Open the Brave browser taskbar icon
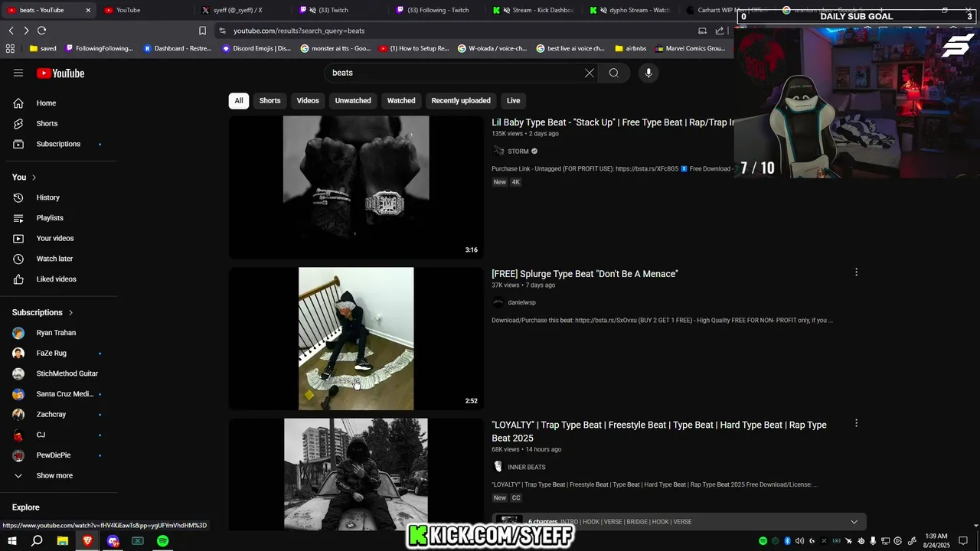980x551 pixels. click(87, 541)
